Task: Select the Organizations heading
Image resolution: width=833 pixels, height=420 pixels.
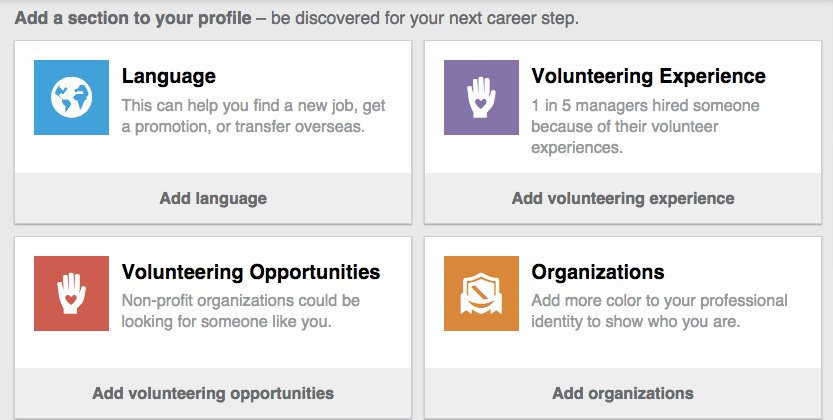Action: 597,272
